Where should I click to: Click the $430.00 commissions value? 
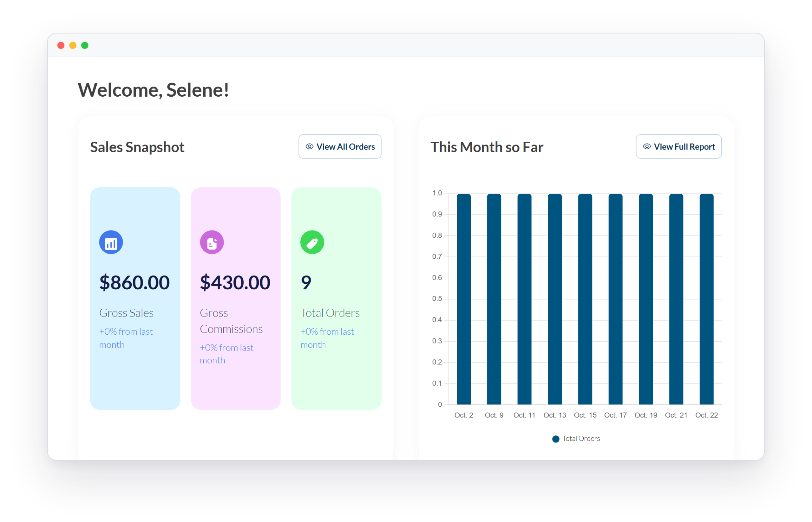click(235, 283)
